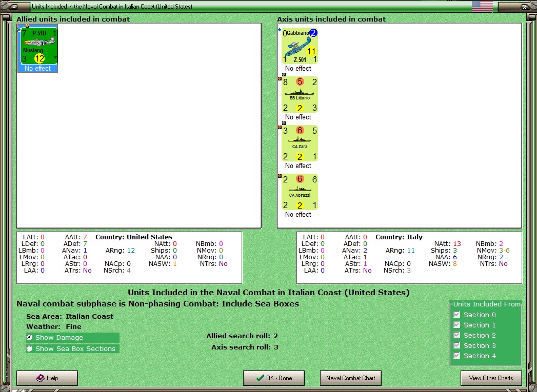Uncheck the Section 0 checkbox
Screen dimensions: 537x392
tap(457, 315)
